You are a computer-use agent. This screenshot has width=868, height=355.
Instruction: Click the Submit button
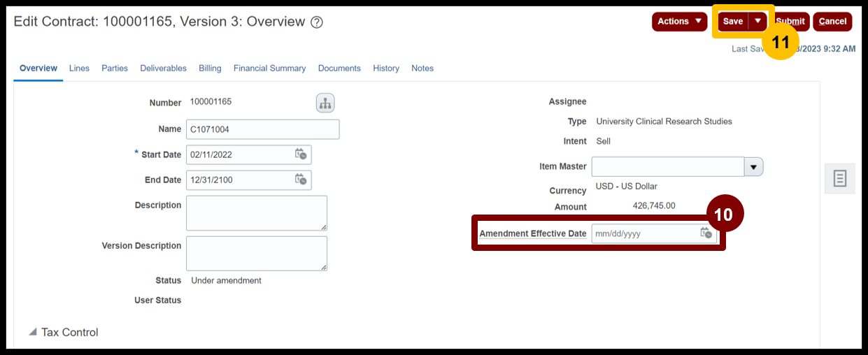click(790, 22)
